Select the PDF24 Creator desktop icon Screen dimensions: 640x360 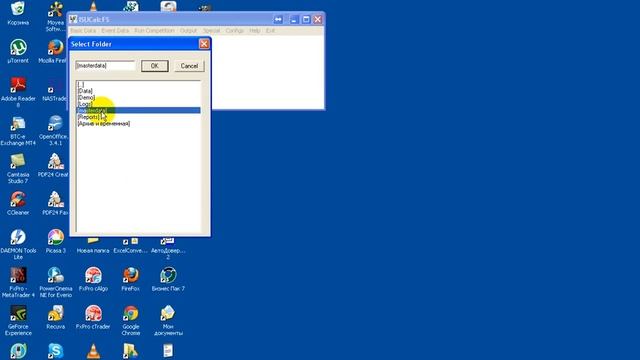tap(53, 165)
